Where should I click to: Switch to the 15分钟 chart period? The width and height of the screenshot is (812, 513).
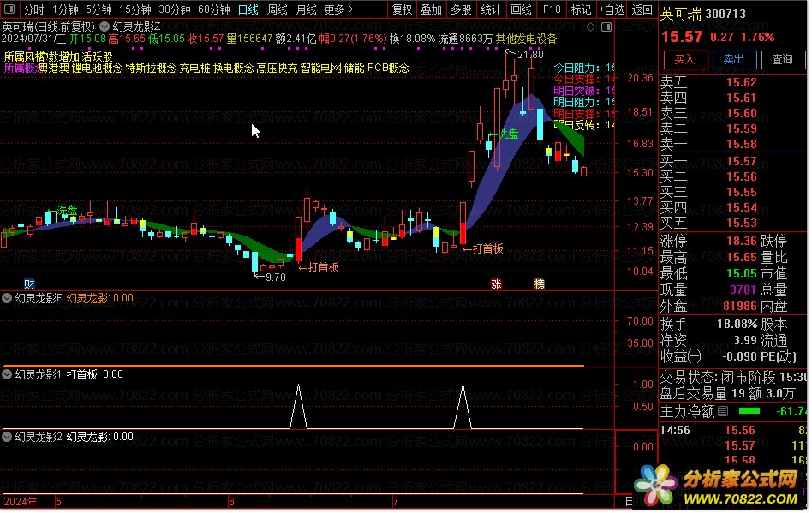[134, 9]
